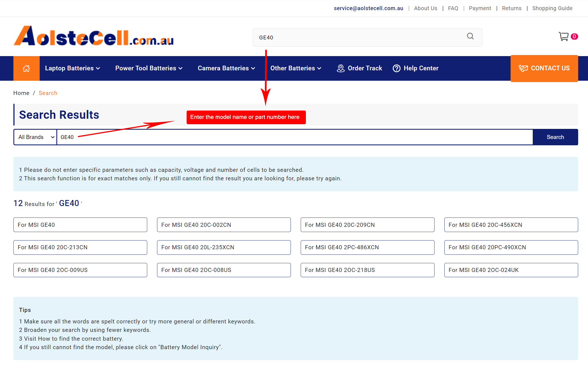Click the Home breadcrumb link
Viewport: 588px width, 365px height.
pyautogui.click(x=21, y=93)
